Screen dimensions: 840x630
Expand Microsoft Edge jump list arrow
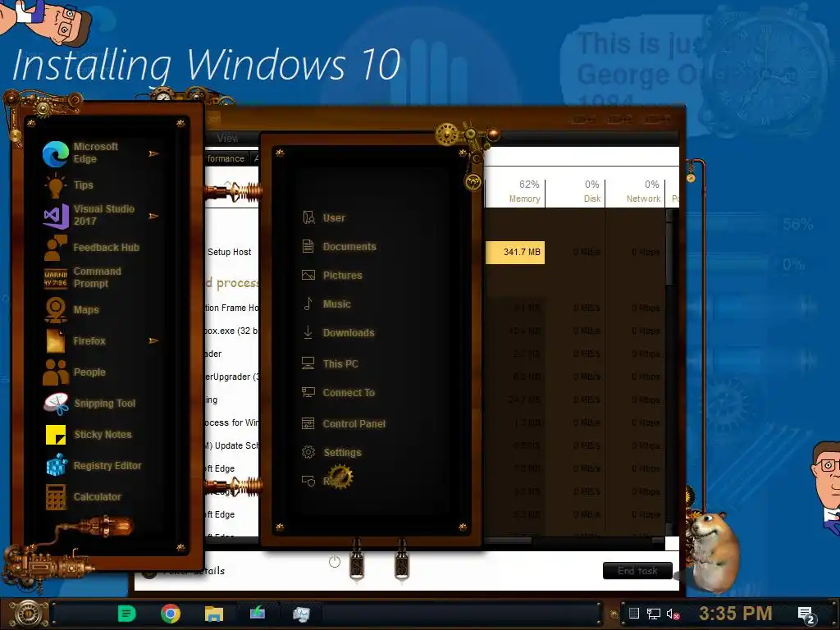coord(153,153)
